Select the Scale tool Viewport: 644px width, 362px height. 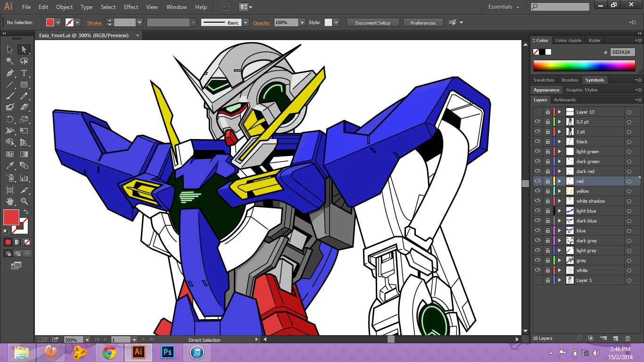tap(24, 119)
